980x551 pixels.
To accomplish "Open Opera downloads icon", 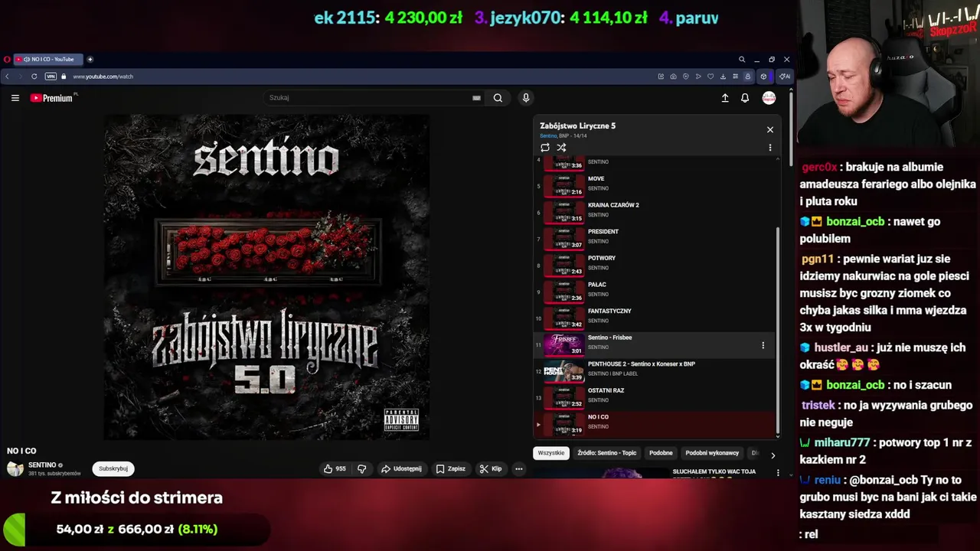I will [723, 77].
